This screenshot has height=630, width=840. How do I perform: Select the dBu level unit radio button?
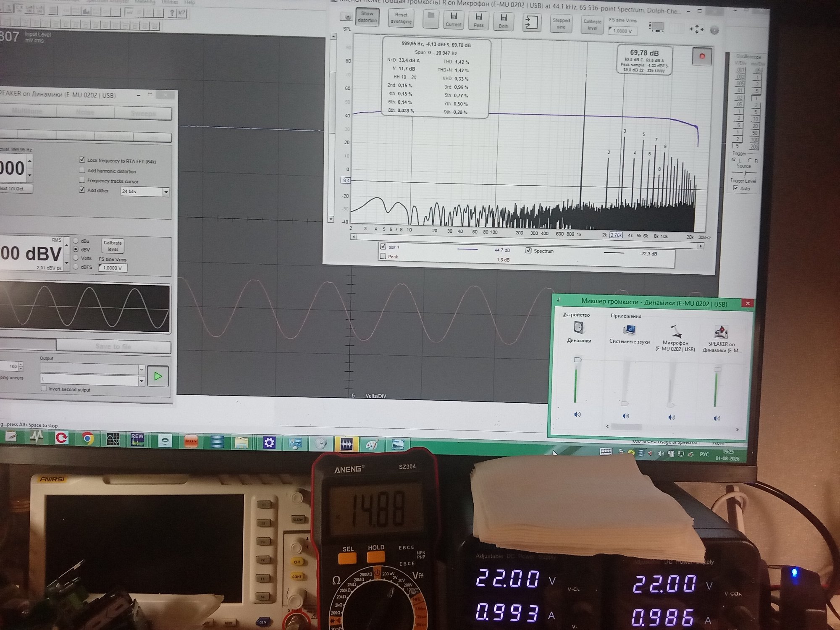click(x=76, y=241)
